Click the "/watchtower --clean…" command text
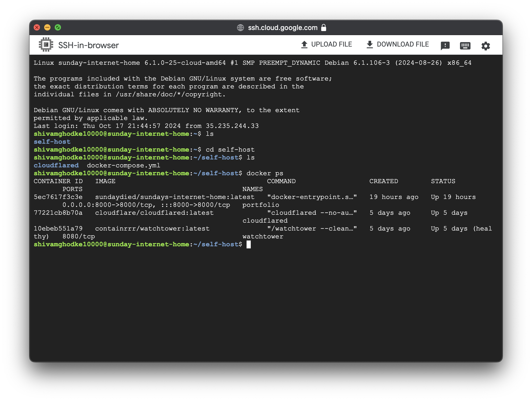 (312, 229)
